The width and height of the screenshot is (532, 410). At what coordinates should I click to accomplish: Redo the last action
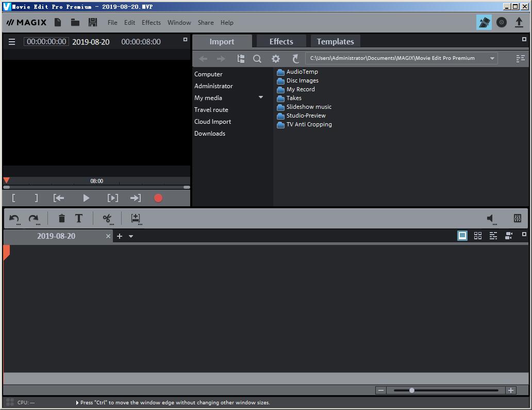tap(34, 219)
